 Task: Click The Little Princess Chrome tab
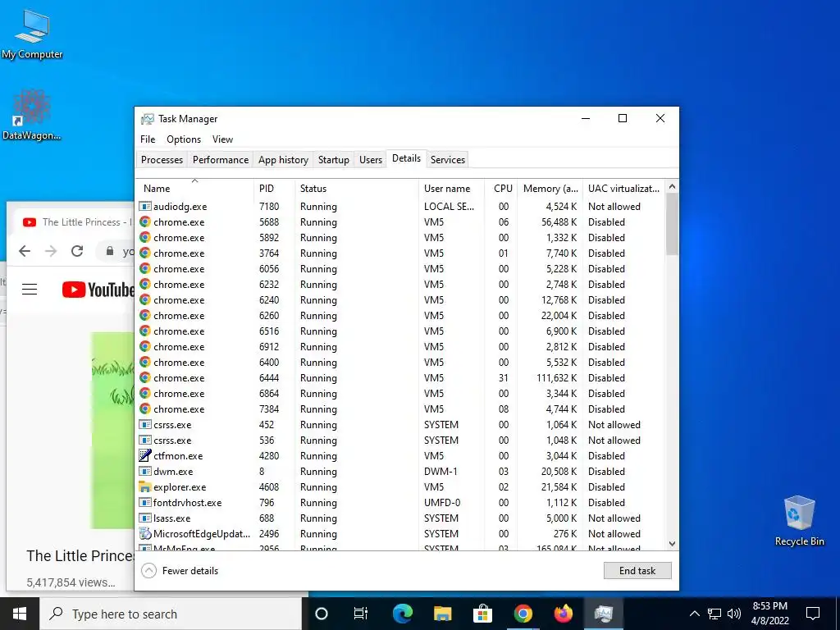coord(75,221)
